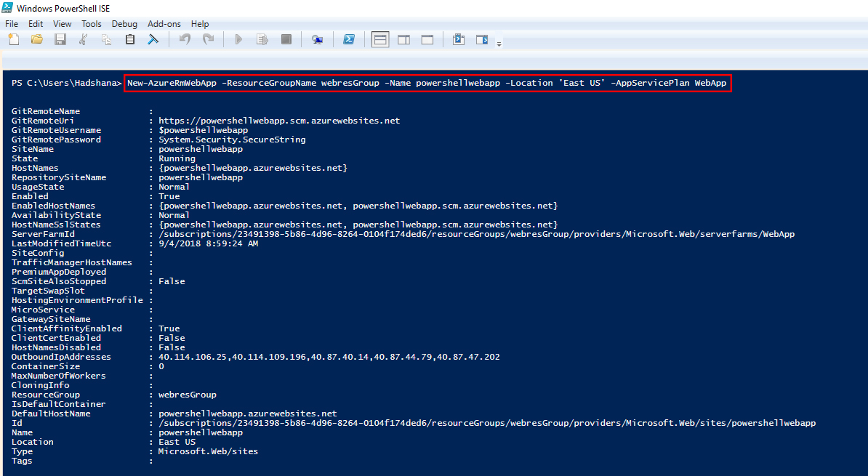The image size is (868, 476).
Task: Click the 'HostingEnvironmentProfile' property label
Action: coord(77,300)
